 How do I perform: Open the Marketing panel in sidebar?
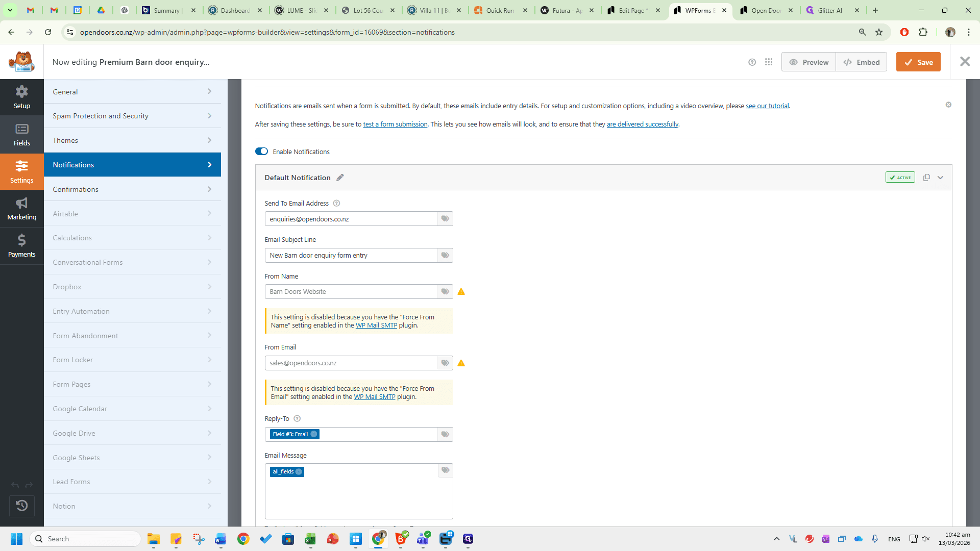click(21, 209)
